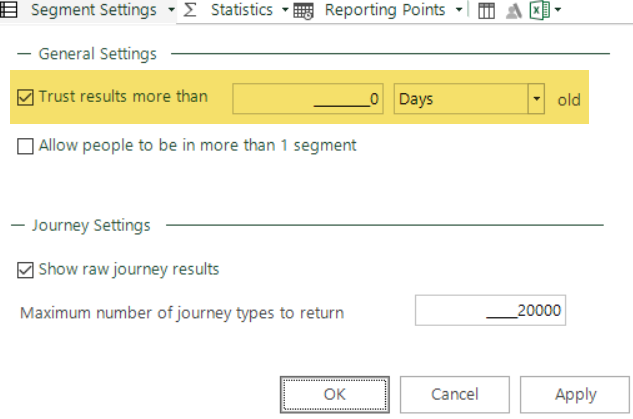
Task: Click the Cancel button
Action: coord(455,394)
